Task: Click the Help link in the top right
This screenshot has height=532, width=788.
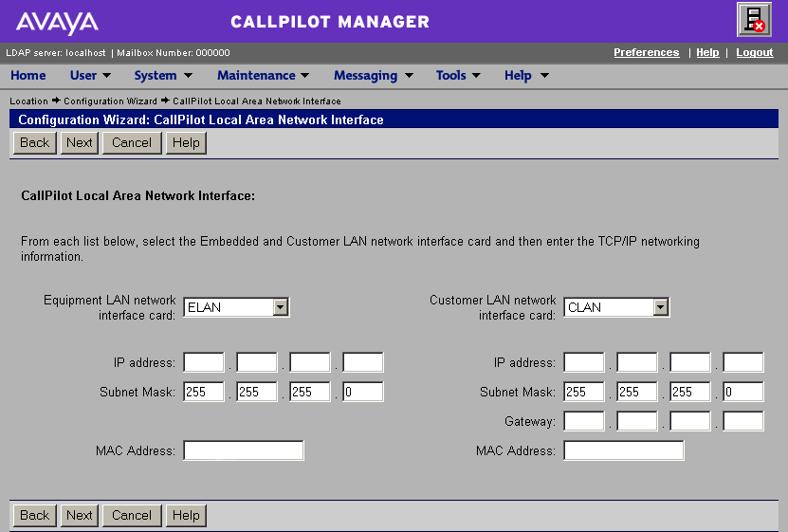Action: tap(707, 52)
